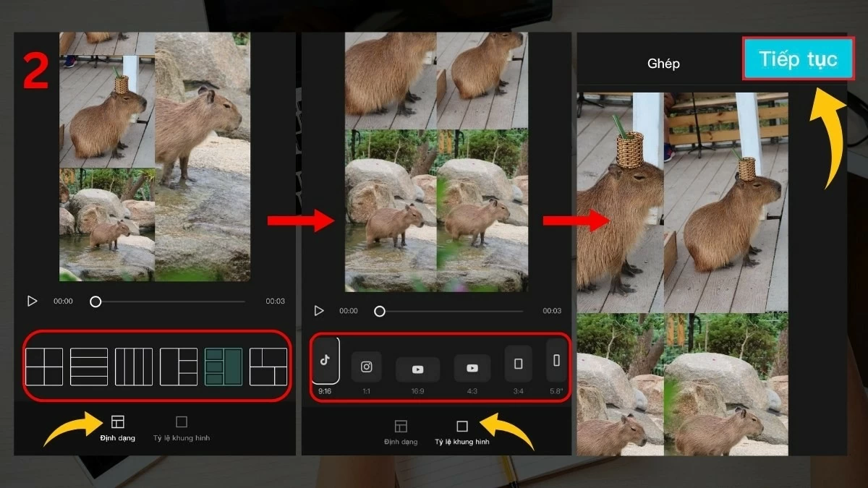Select the Instagram 1:1 aspect ratio
The image size is (868, 488).
pos(367,367)
